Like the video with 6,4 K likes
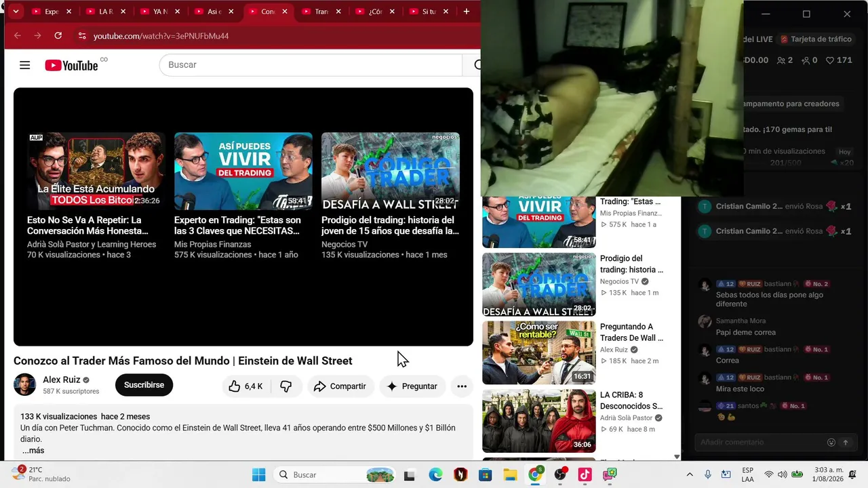This screenshot has height=488, width=868. point(245,386)
